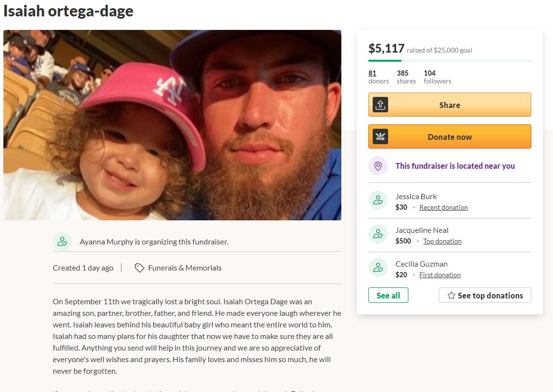
Task: Click Jessica Burk's donor avatar icon
Action: [378, 200]
